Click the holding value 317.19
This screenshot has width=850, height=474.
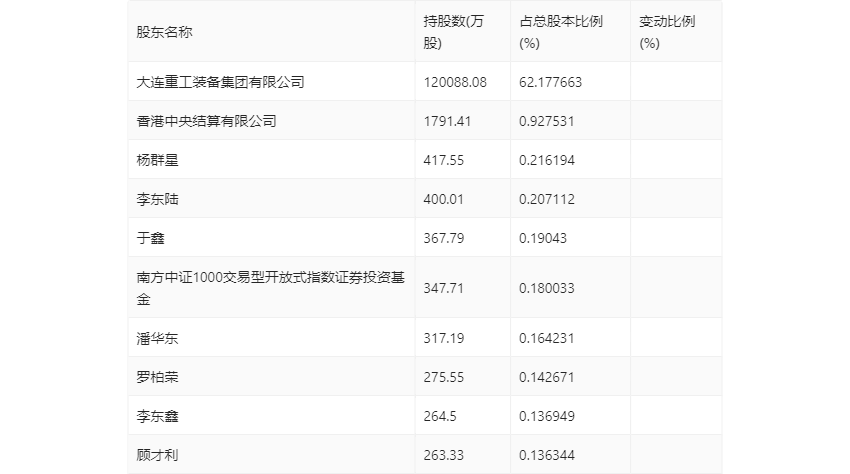pyautogui.click(x=443, y=338)
